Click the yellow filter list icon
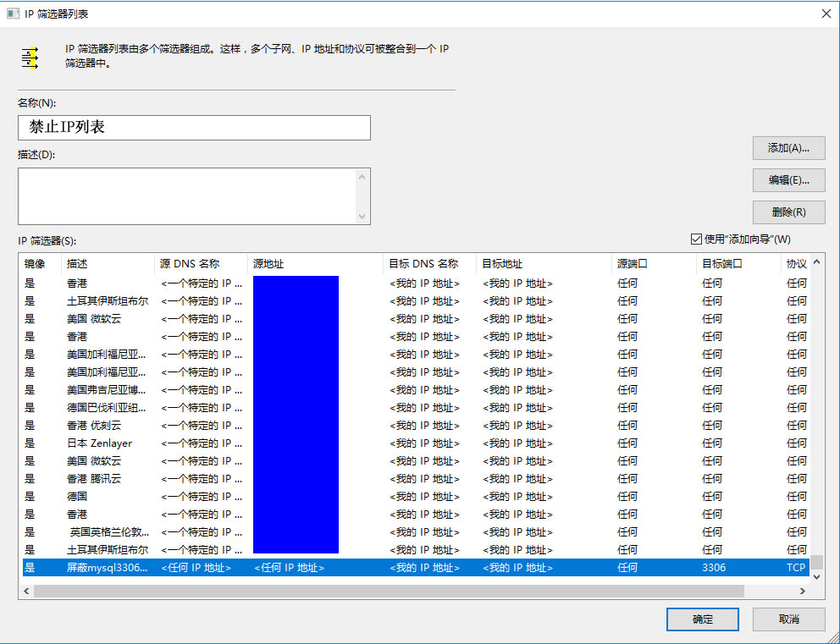The width and height of the screenshot is (840, 644). (30, 58)
